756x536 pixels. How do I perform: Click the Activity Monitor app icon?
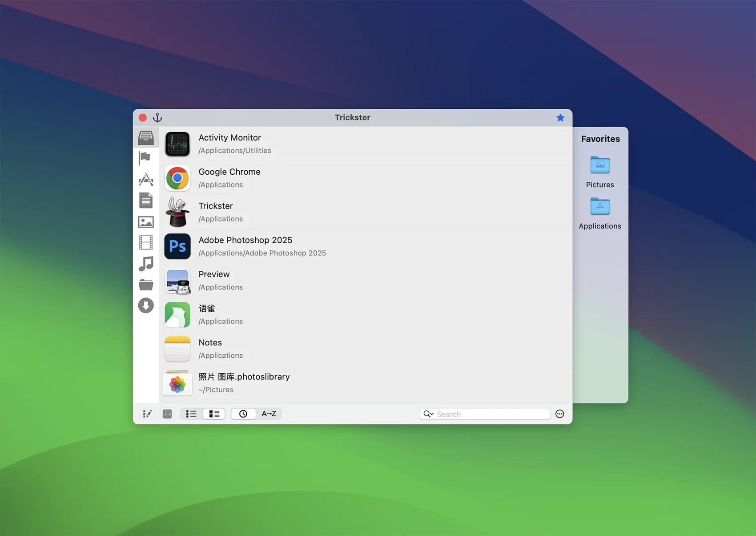pos(177,144)
